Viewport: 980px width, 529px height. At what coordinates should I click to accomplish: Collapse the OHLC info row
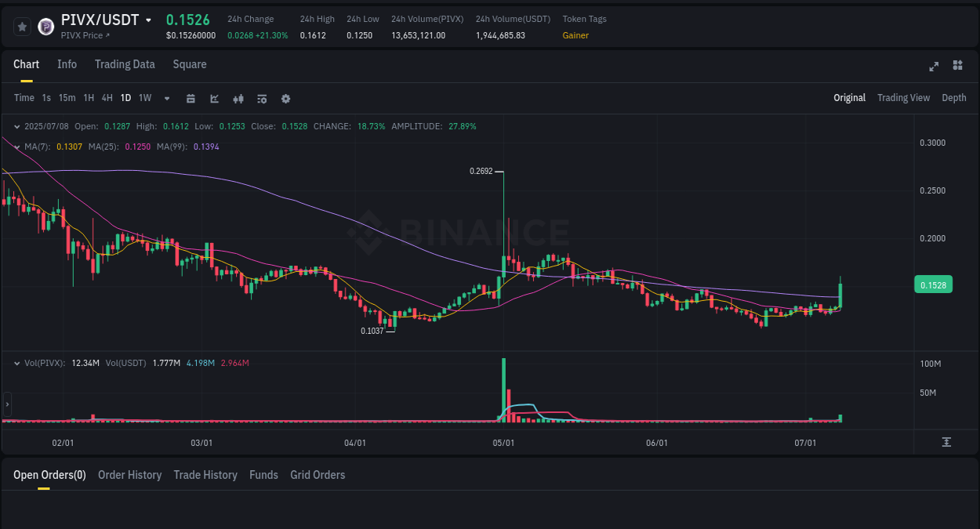click(x=17, y=125)
